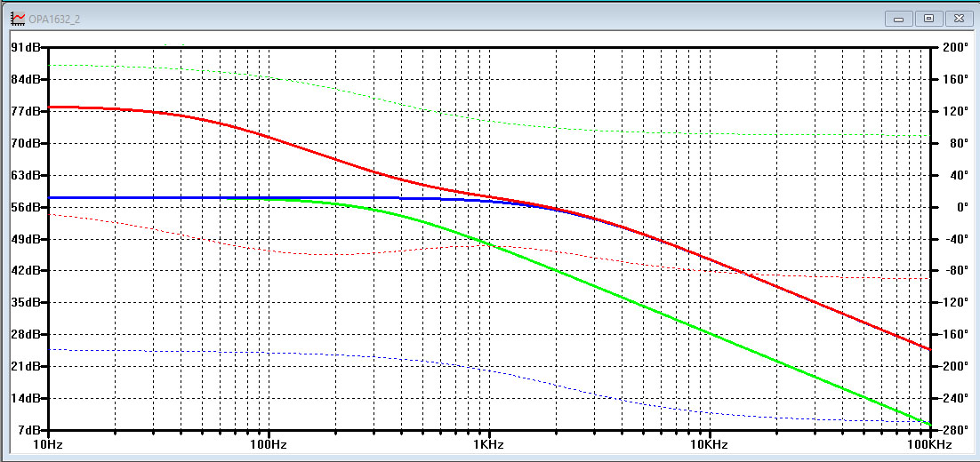The width and height of the screenshot is (980, 462).
Task: Restore down the OPA1632_2 plot window
Action: (928, 19)
